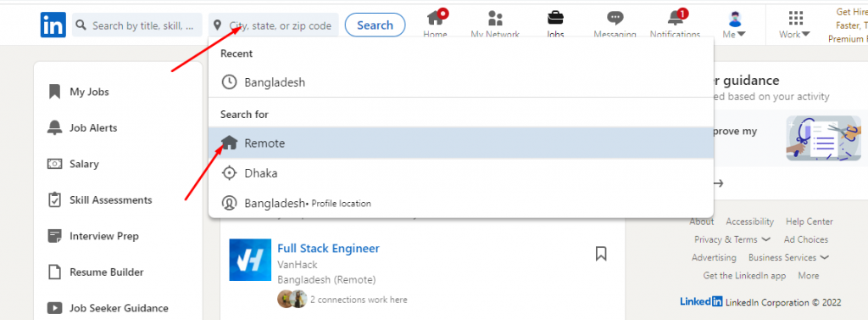Save Full Stack Engineer job bookmark icon
This screenshot has width=868, height=320.
point(601,254)
